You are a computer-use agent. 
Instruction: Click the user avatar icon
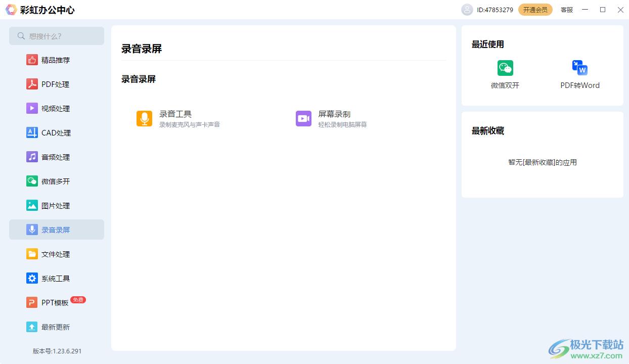click(x=467, y=10)
